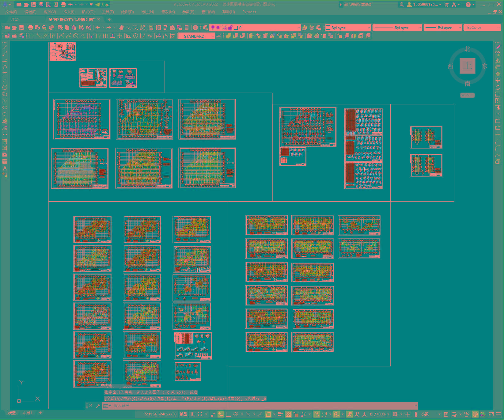Activate the Pan hand tool

pos(121,28)
